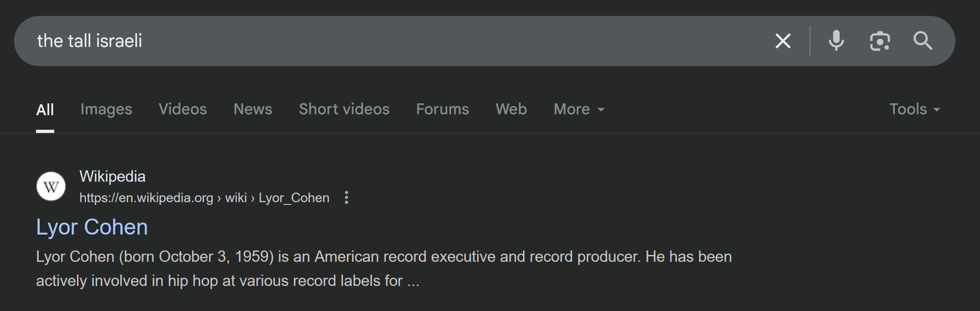Submit search with magnifying glass icon

pos(923,41)
